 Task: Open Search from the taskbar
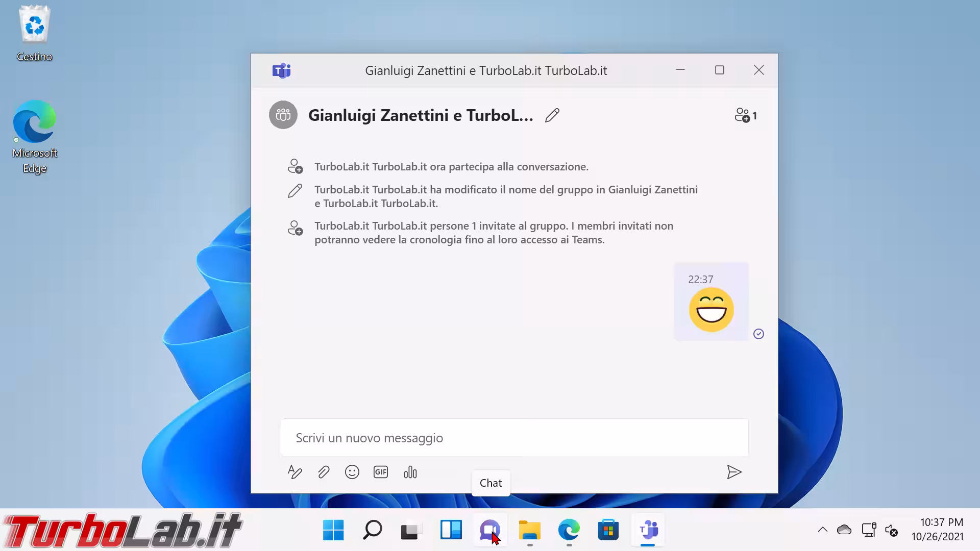coord(372,530)
